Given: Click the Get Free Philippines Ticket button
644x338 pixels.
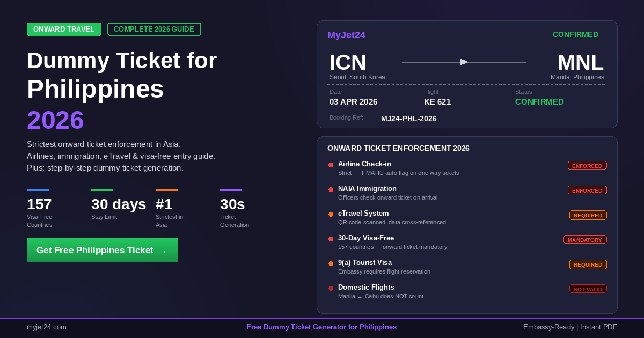Looking at the screenshot, I should (102, 250).
